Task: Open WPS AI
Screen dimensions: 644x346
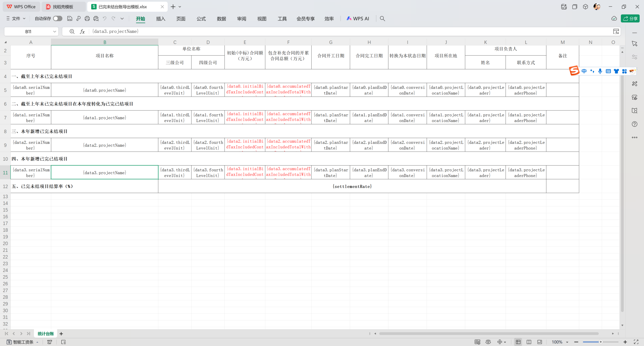Action: pos(358,19)
